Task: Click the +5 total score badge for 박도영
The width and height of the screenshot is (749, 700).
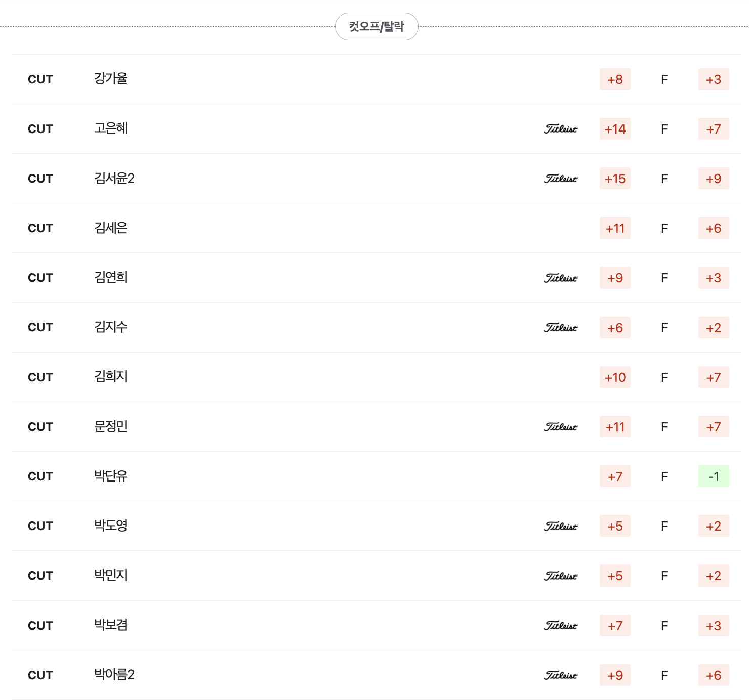Action: point(615,526)
